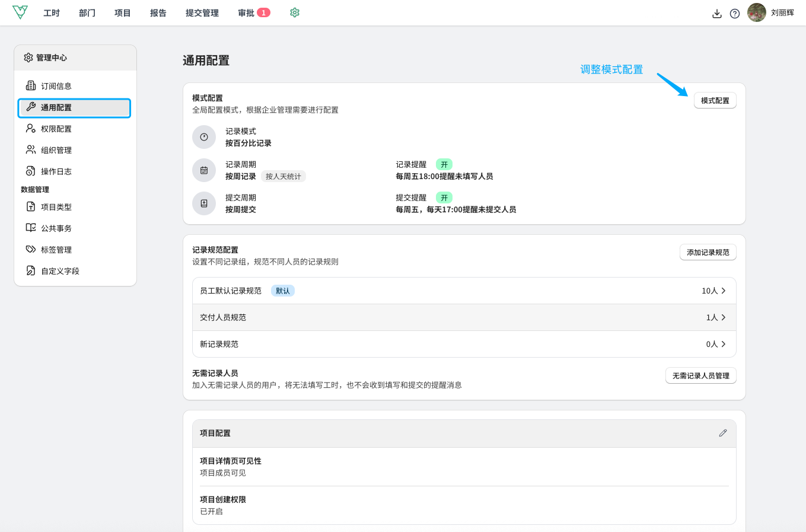The height and width of the screenshot is (532, 806).
Task: Expand the 新记录规范 row arrow
Action: point(723,344)
